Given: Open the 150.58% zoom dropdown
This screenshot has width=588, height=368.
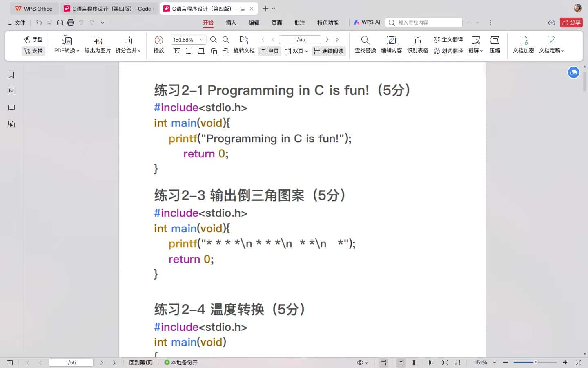Looking at the screenshot, I should pos(202,40).
